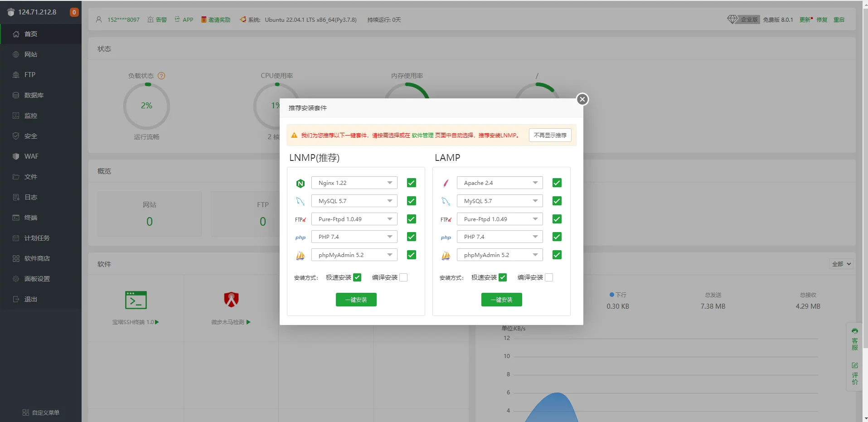Open the 评价 feedback widget
This screenshot has width=868, height=422.
[x=855, y=373]
